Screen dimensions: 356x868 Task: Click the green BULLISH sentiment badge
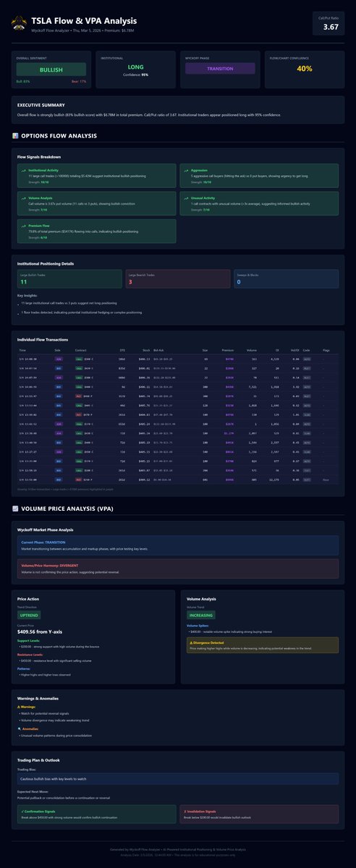coord(51,69)
